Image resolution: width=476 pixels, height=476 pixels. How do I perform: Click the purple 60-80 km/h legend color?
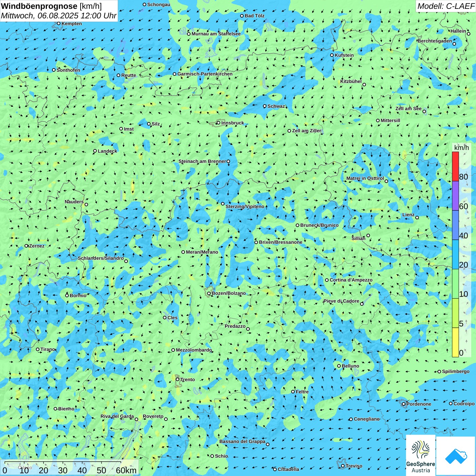455,196
